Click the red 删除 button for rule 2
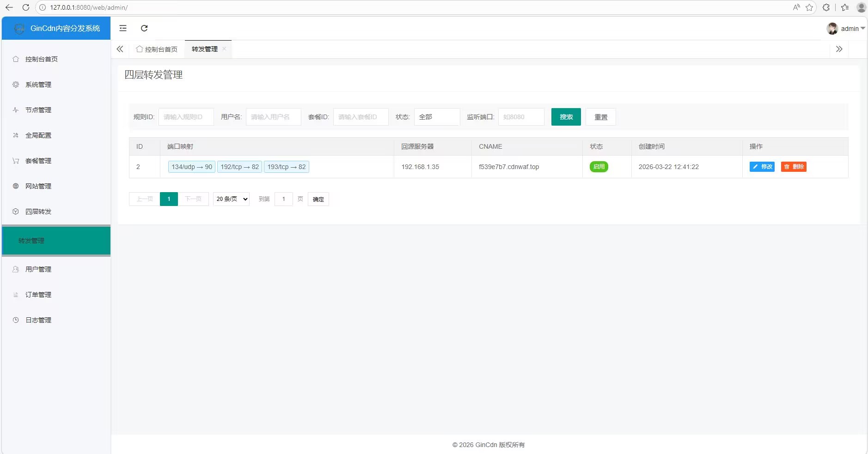The height and width of the screenshot is (454, 868). point(794,167)
